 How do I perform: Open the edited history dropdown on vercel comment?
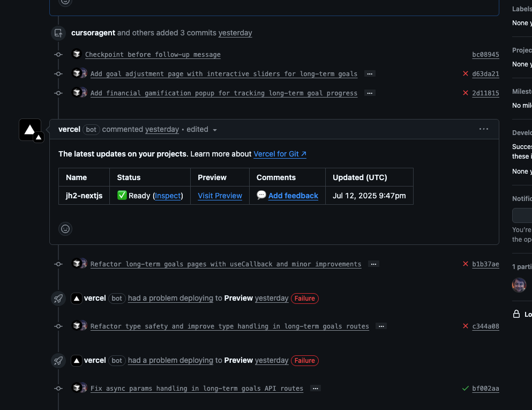(201, 129)
